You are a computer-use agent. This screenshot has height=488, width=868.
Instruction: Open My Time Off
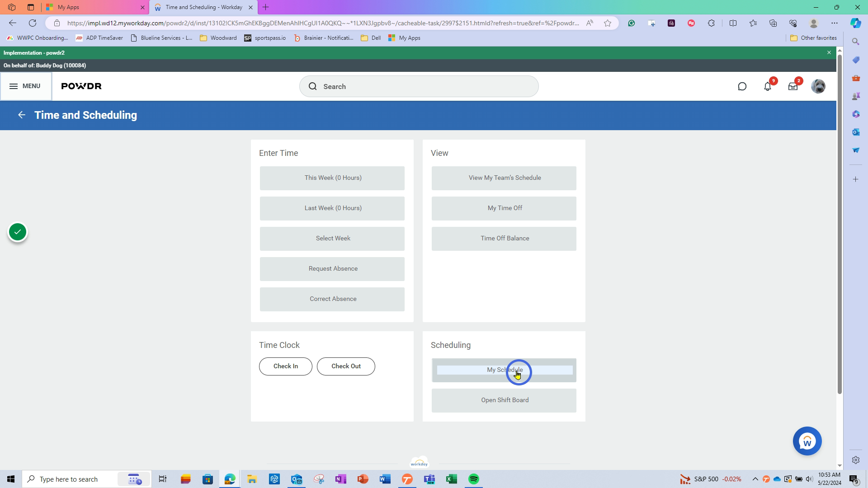tap(504, 208)
